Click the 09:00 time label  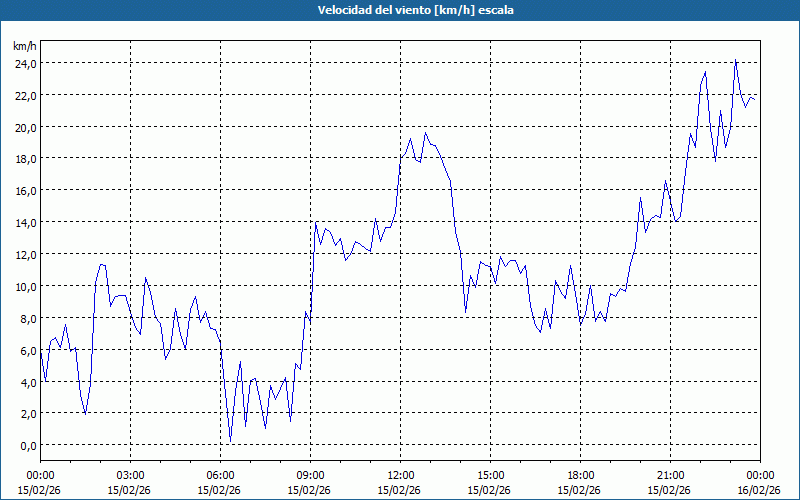pos(310,476)
